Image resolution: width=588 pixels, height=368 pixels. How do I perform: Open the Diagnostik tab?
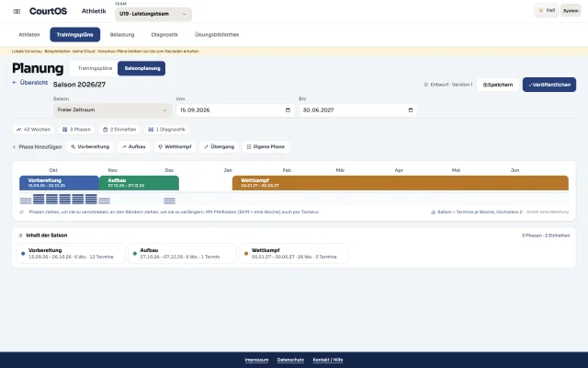coord(164,35)
